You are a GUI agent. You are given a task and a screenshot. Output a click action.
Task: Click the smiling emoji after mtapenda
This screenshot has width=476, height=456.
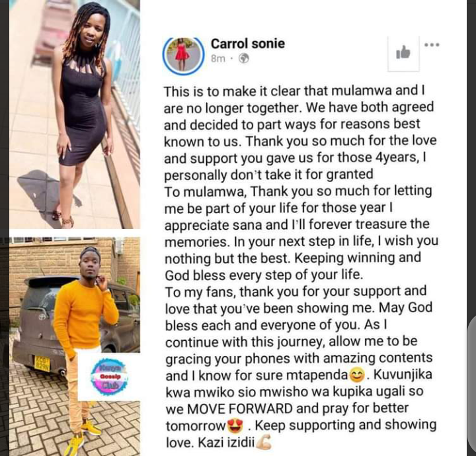tap(357, 375)
